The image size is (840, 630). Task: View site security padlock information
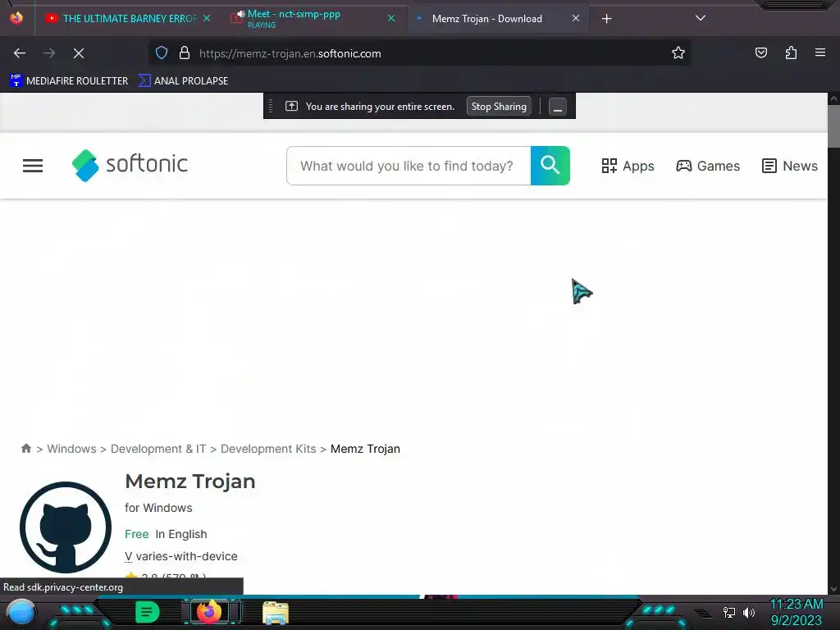[185, 53]
